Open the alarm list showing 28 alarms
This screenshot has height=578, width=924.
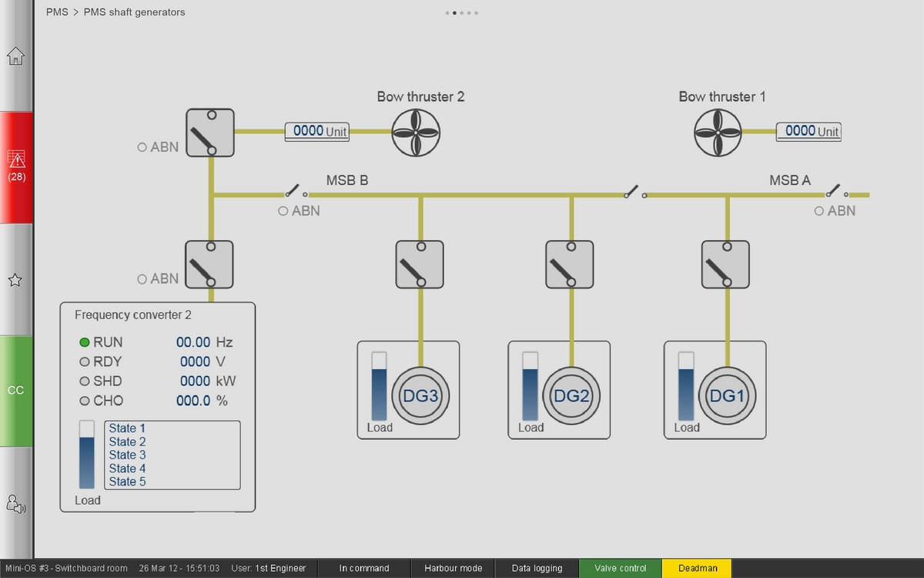[16, 167]
